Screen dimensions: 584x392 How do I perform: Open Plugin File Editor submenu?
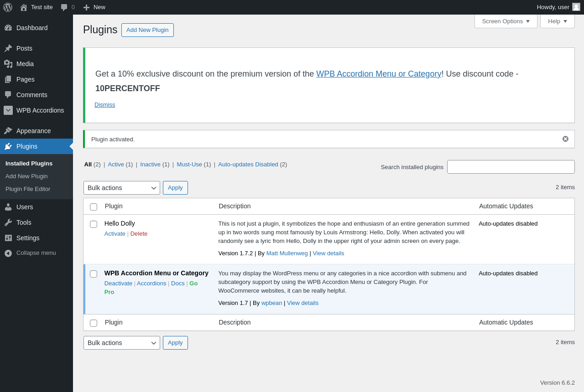(x=28, y=189)
